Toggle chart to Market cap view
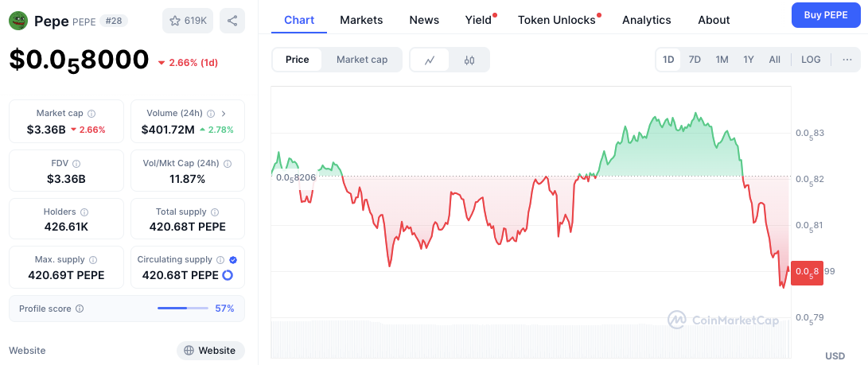 [362, 60]
